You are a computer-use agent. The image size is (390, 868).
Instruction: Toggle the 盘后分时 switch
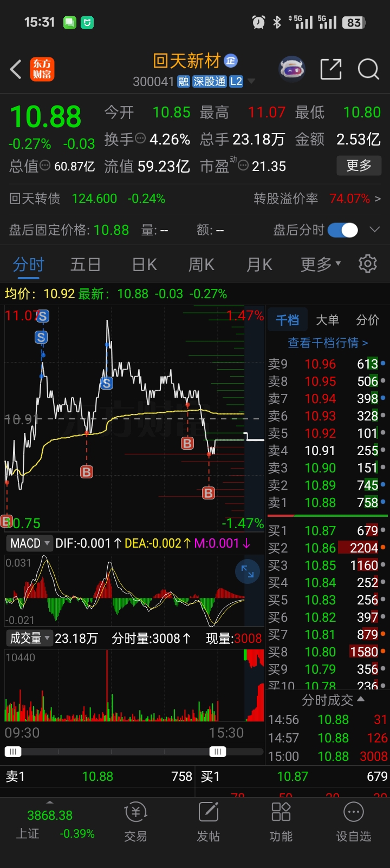[343, 230]
